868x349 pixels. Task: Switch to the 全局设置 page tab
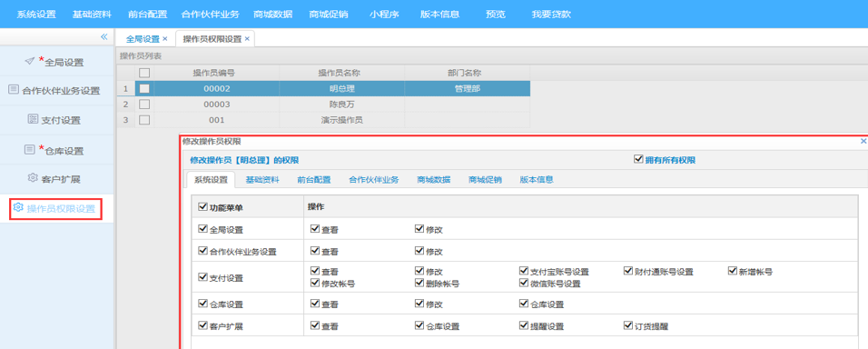143,39
